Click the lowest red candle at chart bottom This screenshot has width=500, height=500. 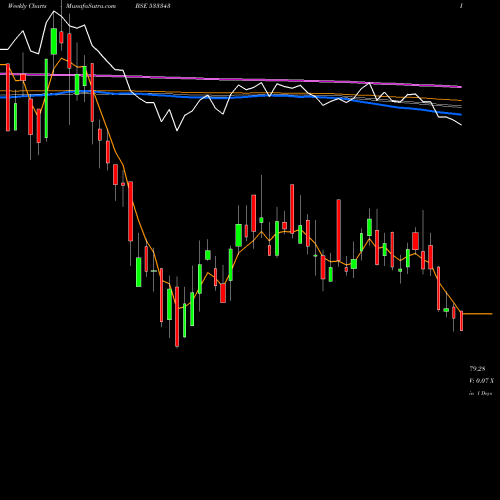pyautogui.click(x=177, y=317)
